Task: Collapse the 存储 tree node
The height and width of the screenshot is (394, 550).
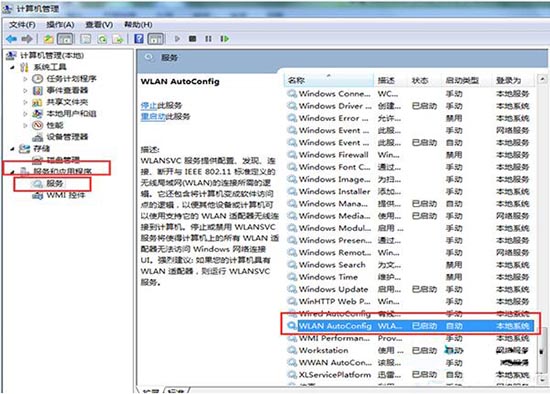Action: click(13, 149)
